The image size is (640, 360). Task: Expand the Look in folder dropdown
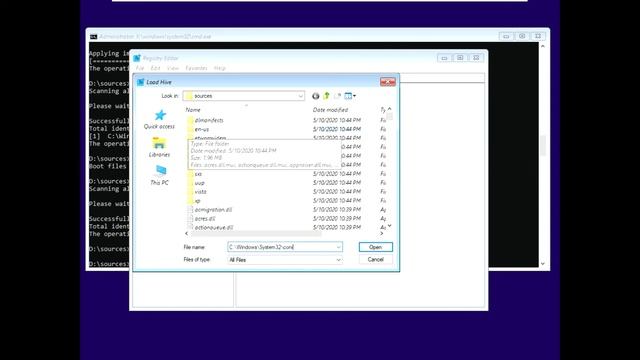click(x=300, y=96)
